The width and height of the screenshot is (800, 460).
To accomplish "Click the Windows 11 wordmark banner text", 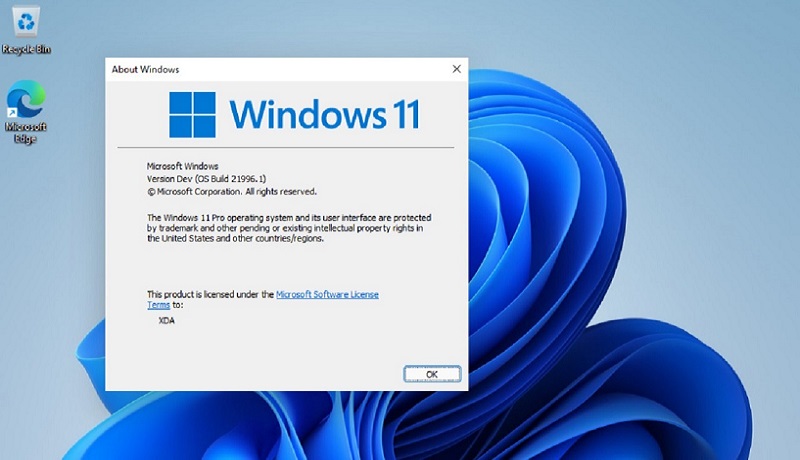I will coord(324,114).
